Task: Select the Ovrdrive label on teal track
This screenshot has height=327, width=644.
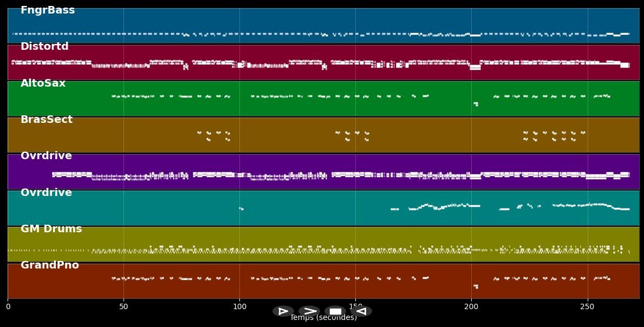Action: (46, 193)
